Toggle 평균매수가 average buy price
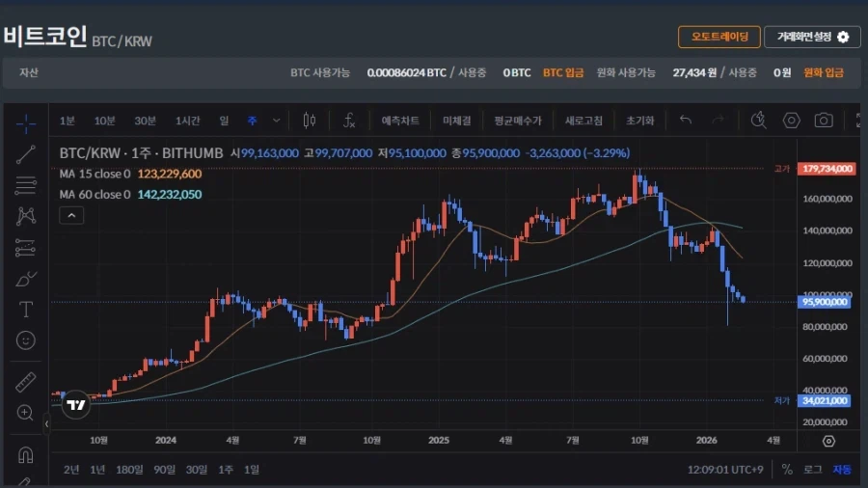 [x=518, y=120]
